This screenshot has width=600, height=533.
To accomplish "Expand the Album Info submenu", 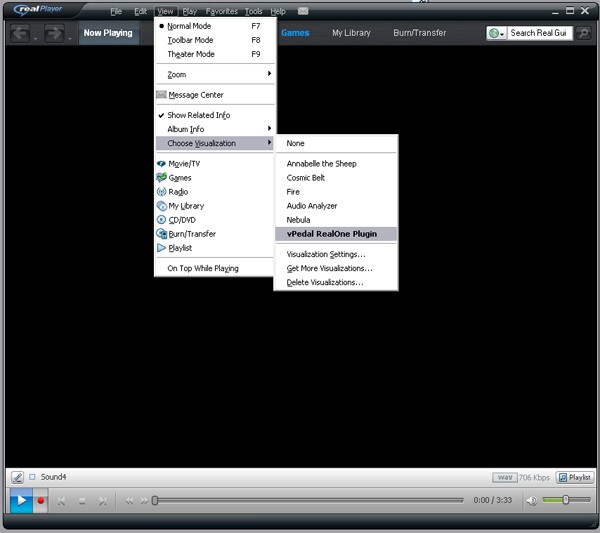I will click(215, 129).
